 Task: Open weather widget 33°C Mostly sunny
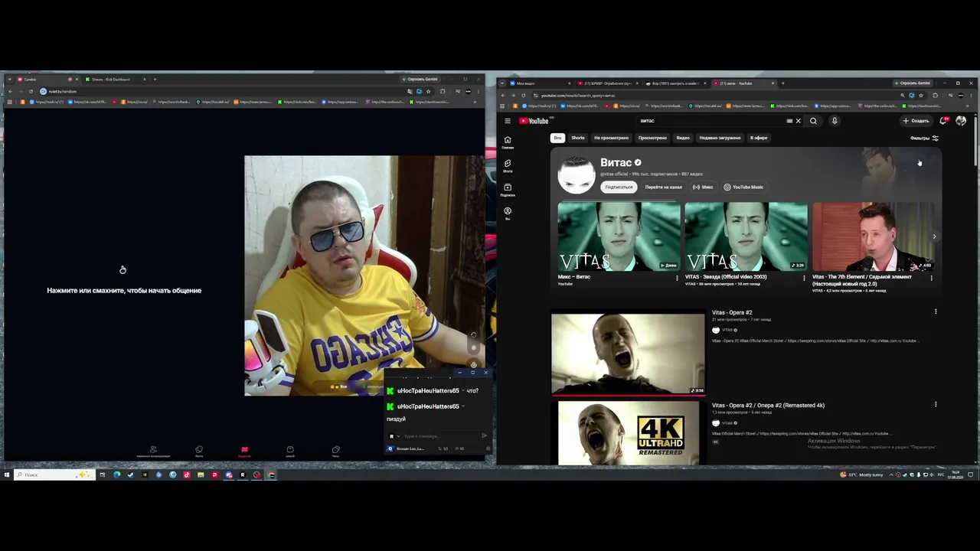(861, 474)
